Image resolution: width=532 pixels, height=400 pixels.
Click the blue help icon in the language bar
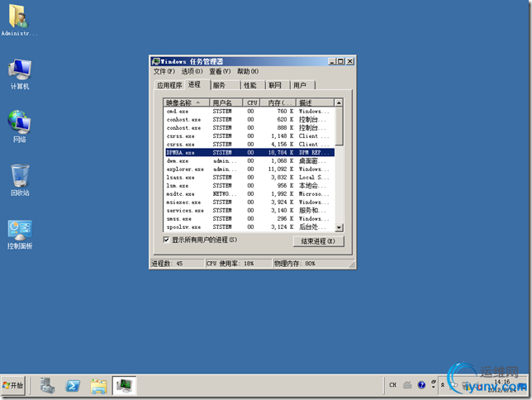pos(421,385)
